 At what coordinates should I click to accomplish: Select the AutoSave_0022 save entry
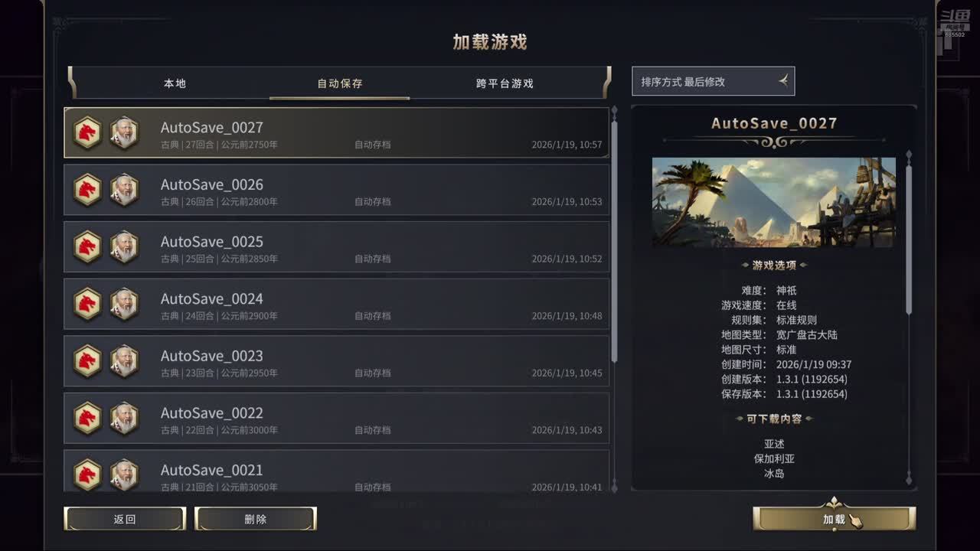(x=336, y=419)
